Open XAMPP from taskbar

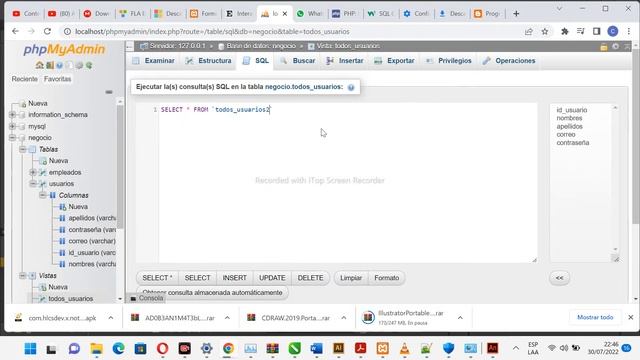pos(382,349)
